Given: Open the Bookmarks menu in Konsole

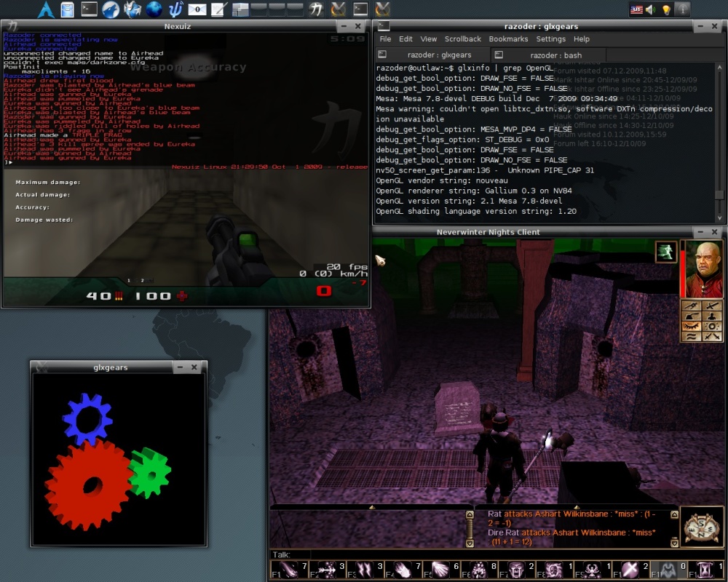Looking at the screenshot, I should [508, 39].
